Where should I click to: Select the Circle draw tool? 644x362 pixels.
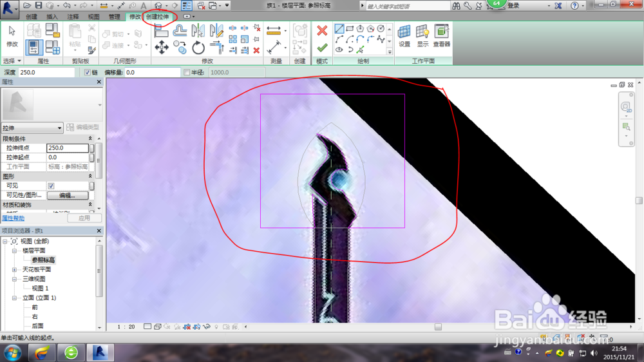(381, 29)
